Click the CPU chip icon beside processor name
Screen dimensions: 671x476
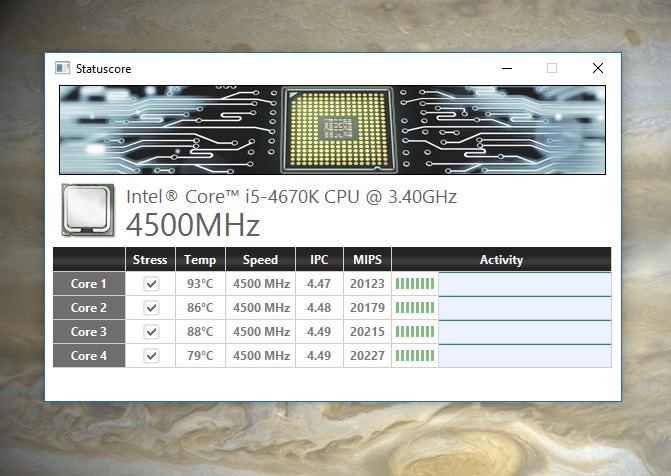point(88,210)
